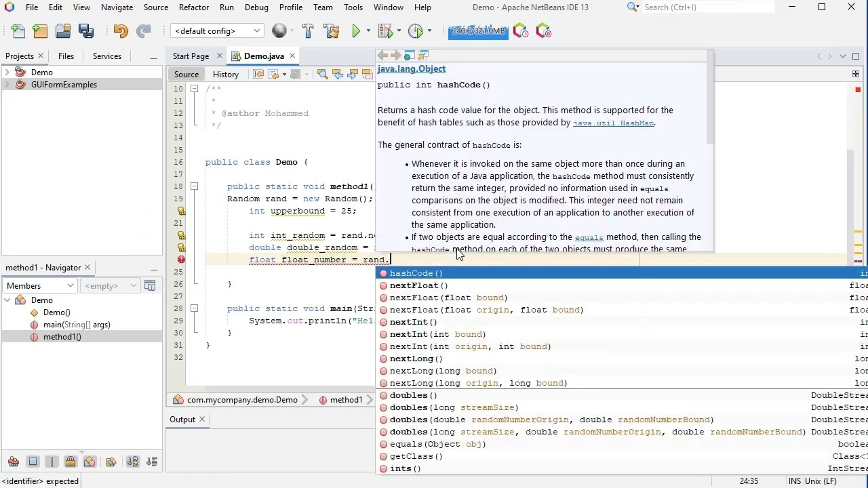Collapse the Demo class node in Navigator
Image resolution: width=868 pixels, height=488 pixels.
7,300
